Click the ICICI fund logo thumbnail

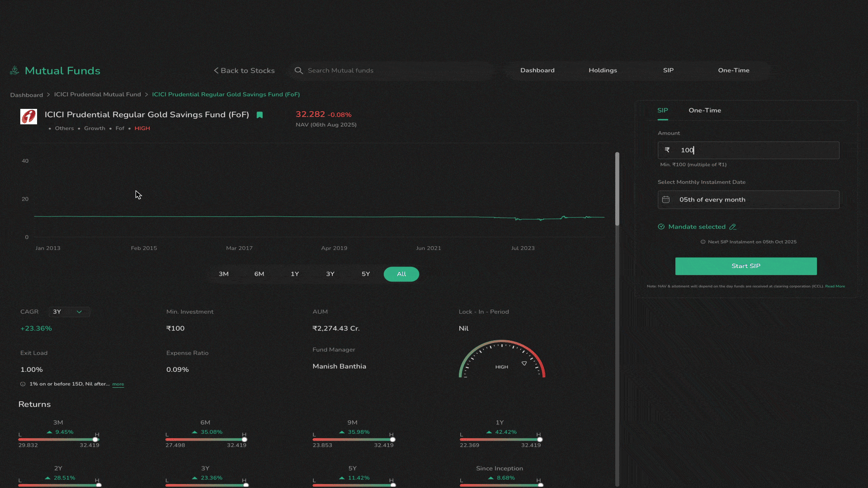28,117
